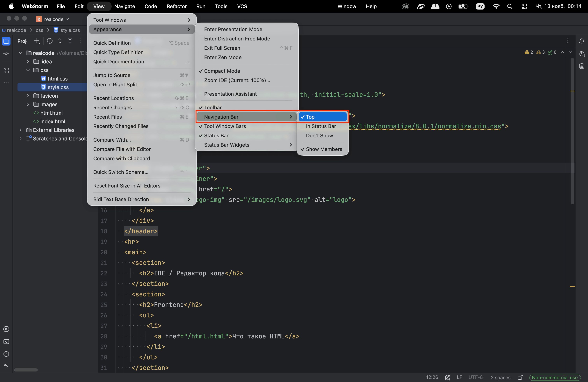Click Select Opened File crosshair icon
The width and height of the screenshot is (588, 382).
pos(50,41)
